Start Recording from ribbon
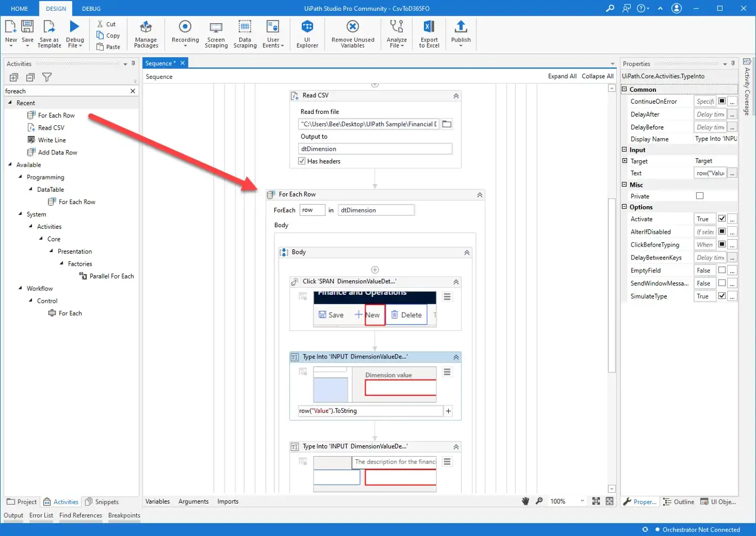 (185, 33)
